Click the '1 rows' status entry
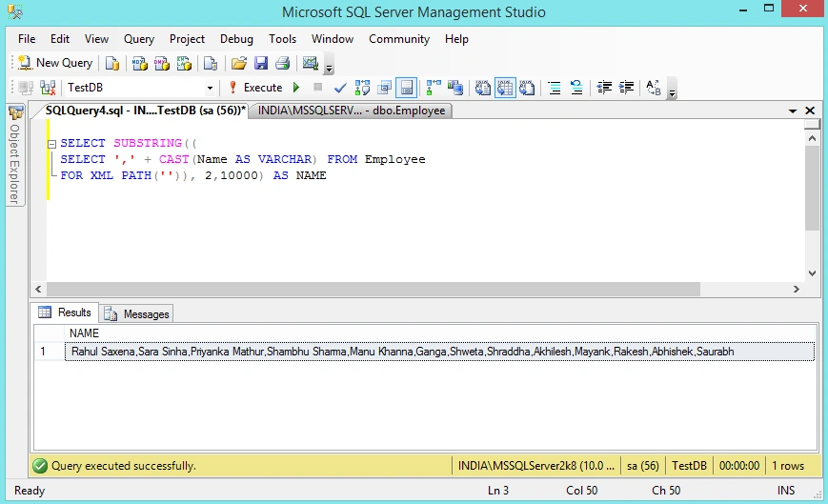828x504 pixels. pyautogui.click(x=788, y=466)
